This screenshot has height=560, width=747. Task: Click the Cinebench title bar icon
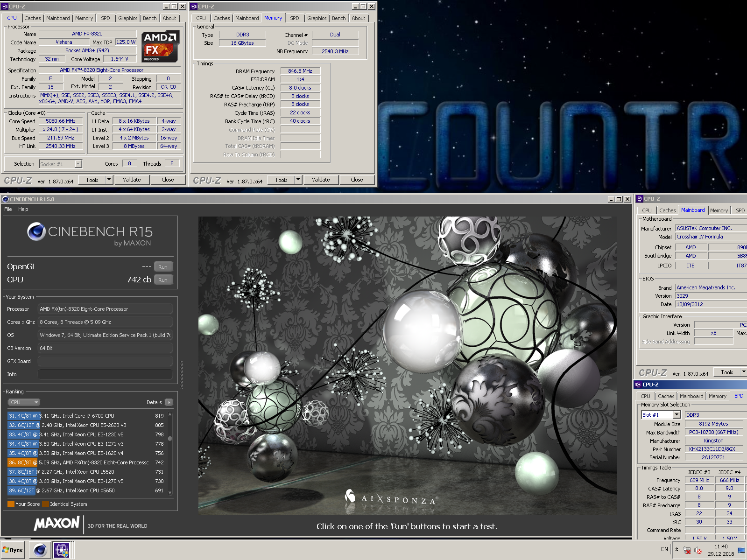pyautogui.click(x=6, y=199)
